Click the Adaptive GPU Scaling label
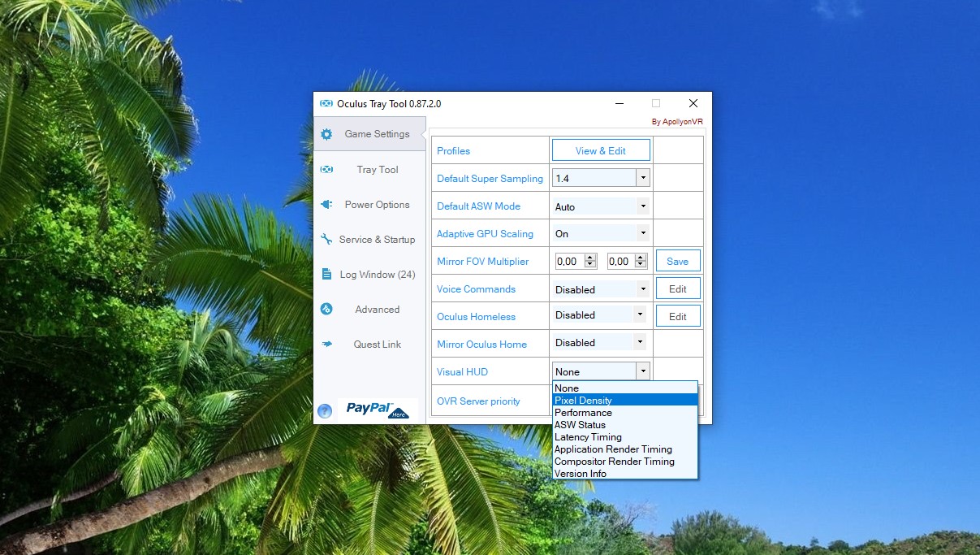This screenshot has width=980, height=555. coord(485,233)
